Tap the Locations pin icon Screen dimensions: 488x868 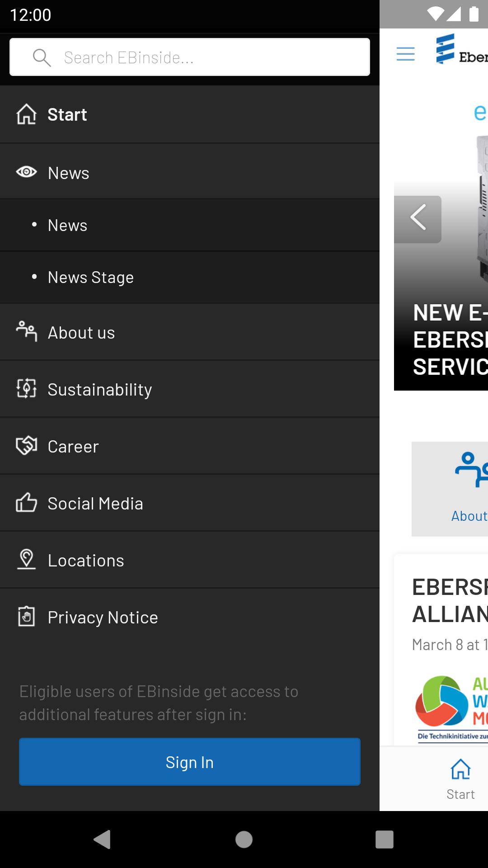point(26,559)
